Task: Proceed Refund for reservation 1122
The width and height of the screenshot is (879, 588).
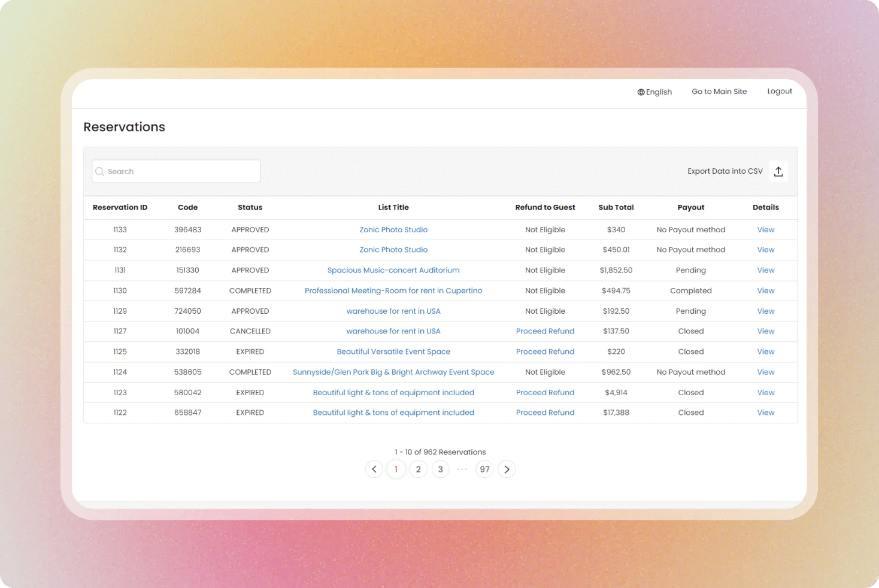Action: tap(545, 413)
